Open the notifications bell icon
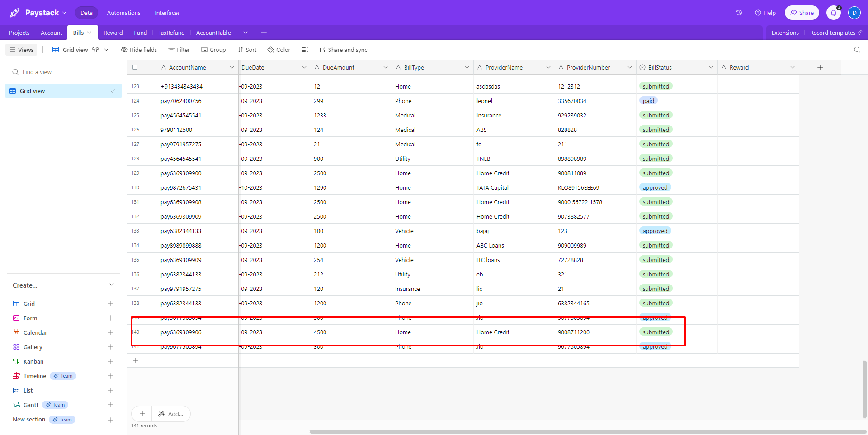This screenshot has height=435, width=868. pyautogui.click(x=833, y=13)
